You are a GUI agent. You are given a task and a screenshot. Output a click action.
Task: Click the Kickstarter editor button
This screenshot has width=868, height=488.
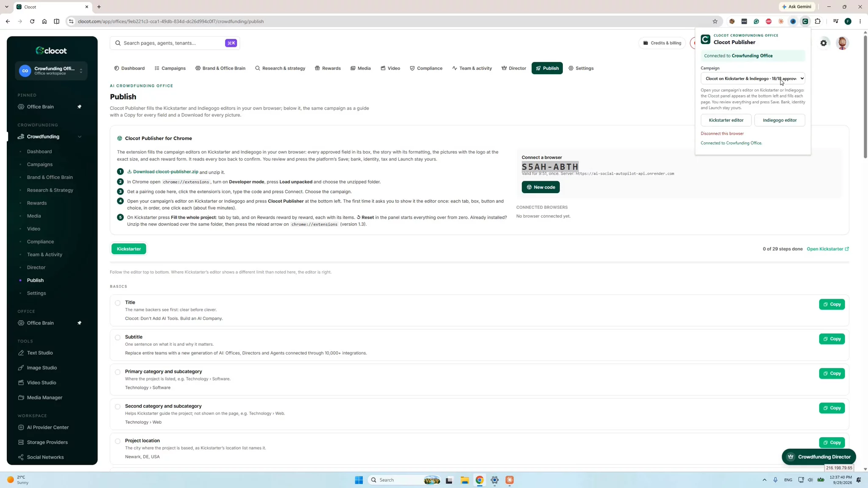pos(726,120)
